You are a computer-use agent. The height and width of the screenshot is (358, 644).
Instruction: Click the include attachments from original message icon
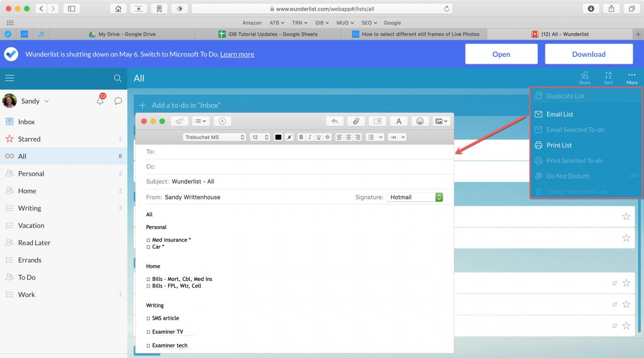(x=377, y=121)
